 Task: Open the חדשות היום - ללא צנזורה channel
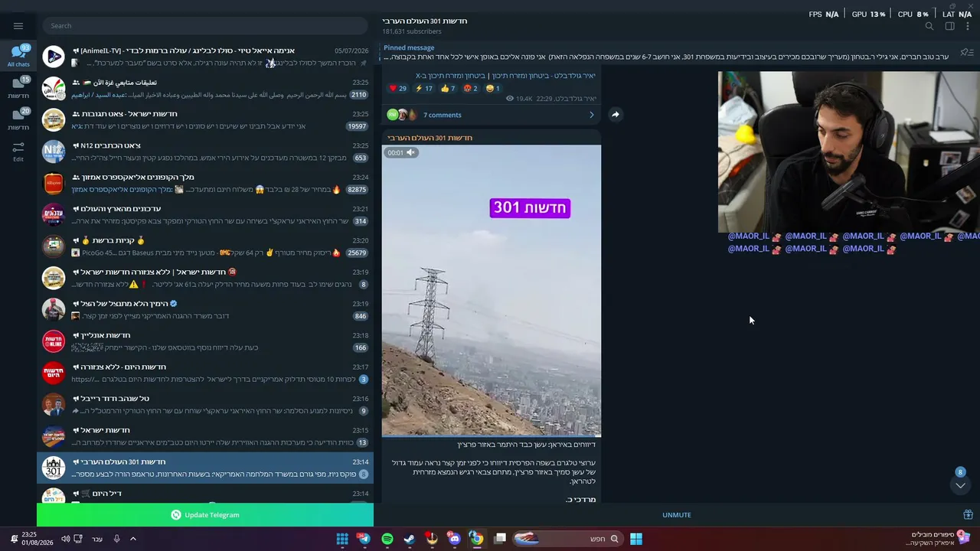[205, 373]
